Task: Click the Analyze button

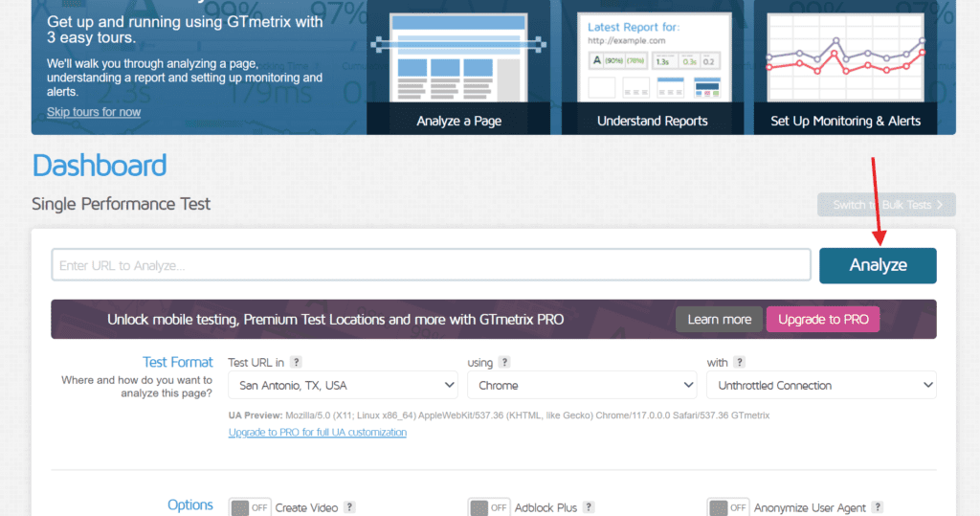Action: click(x=878, y=266)
